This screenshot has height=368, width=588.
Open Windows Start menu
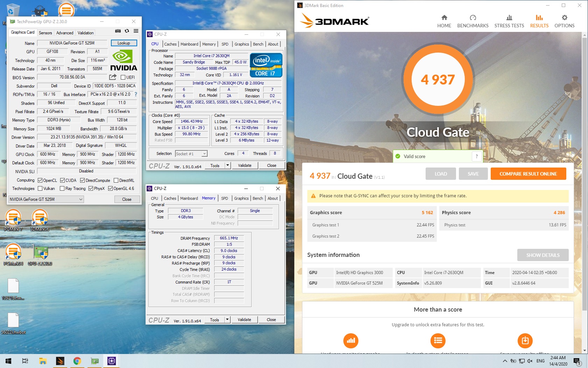click(8, 361)
